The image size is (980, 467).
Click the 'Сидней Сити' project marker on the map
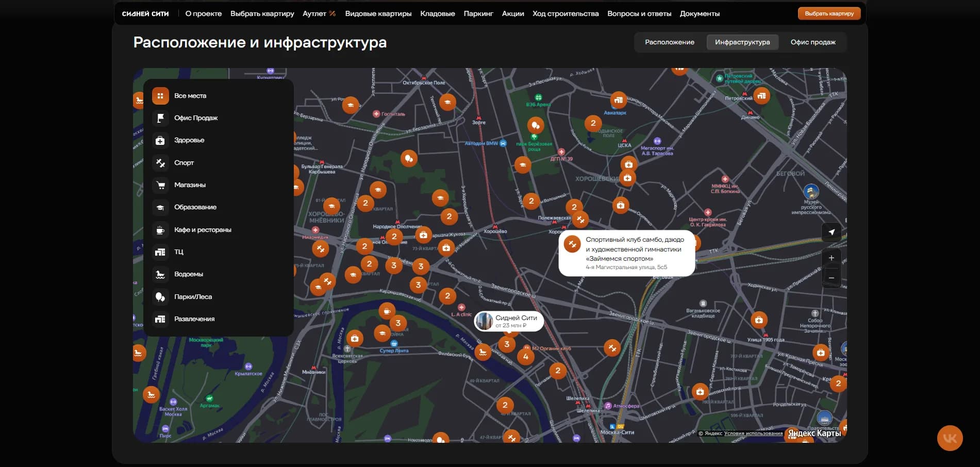509,321
